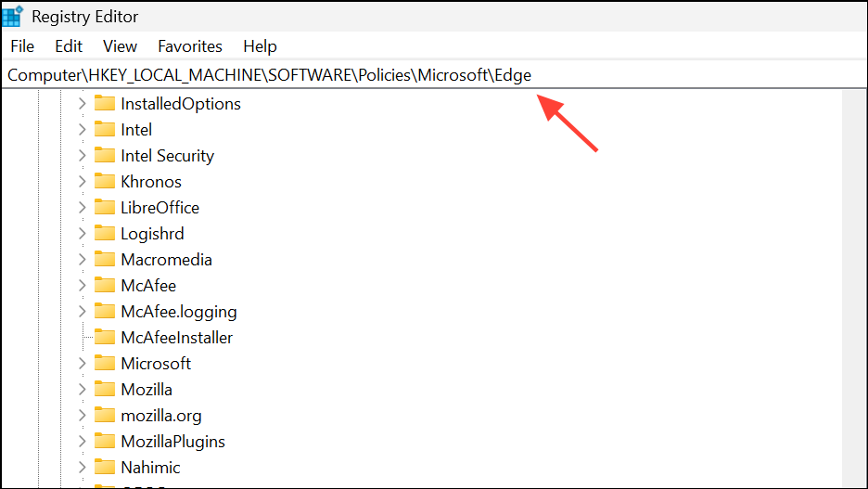Click the Nahimic folder icon

coord(105,468)
